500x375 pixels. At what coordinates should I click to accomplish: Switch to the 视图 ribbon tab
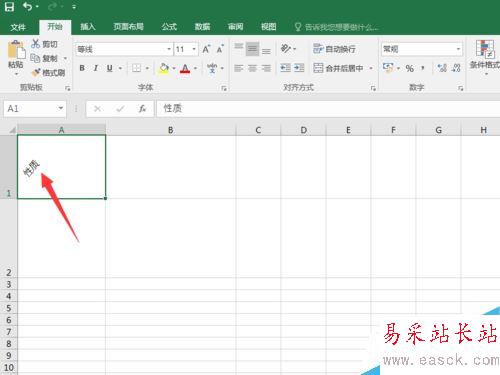click(x=268, y=27)
